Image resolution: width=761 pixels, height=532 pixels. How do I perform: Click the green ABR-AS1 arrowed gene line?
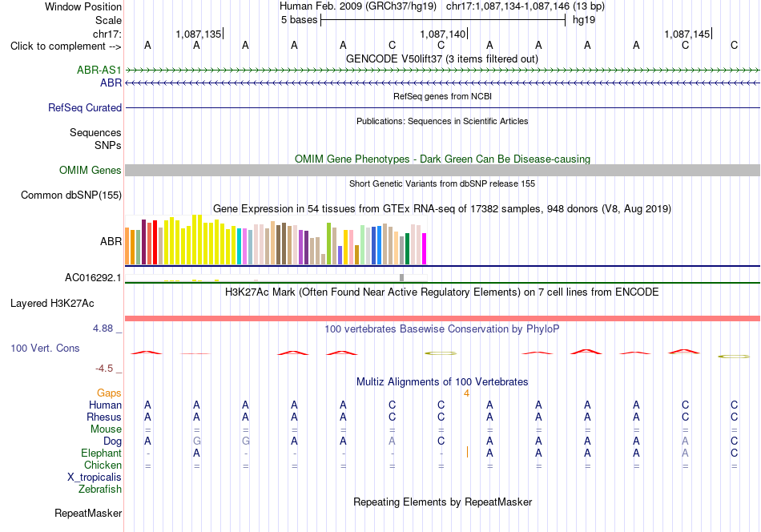coord(443,71)
